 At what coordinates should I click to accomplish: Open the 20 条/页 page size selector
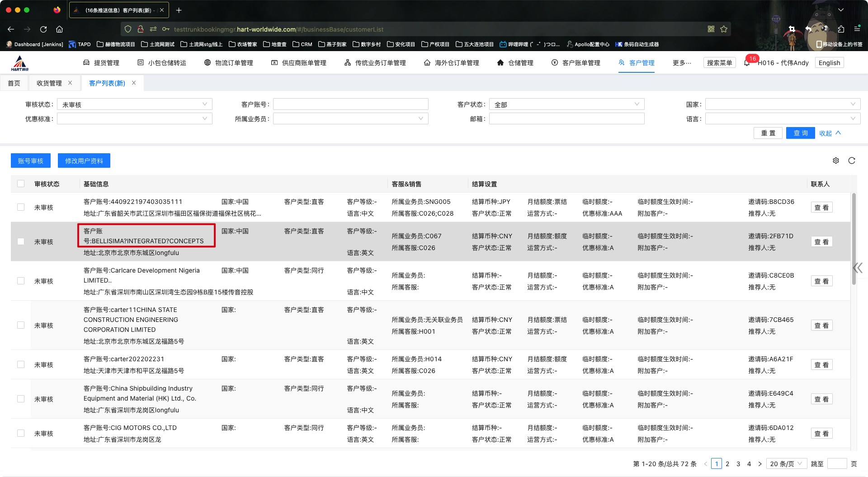tap(786, 463)
